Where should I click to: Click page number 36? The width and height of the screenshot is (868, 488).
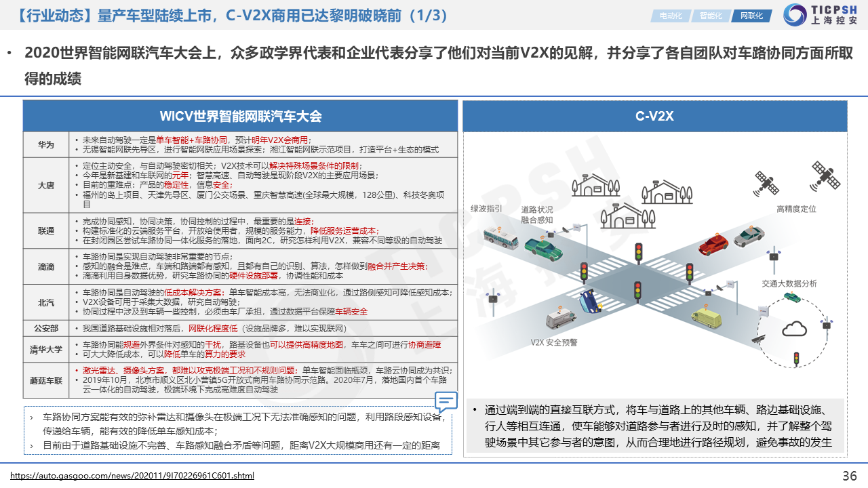pos(849,475)
